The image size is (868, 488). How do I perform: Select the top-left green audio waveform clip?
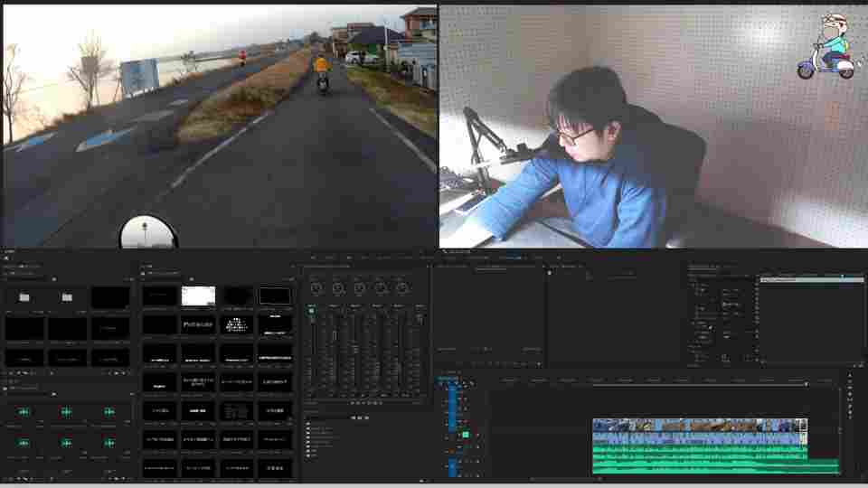pos(24,412)
